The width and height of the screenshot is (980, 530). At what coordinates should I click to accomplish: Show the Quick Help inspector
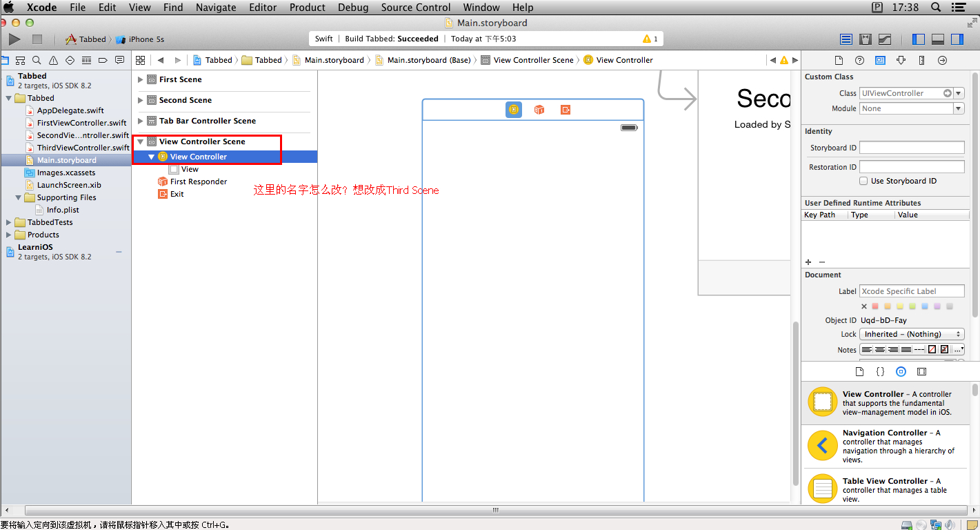point(859,60)
